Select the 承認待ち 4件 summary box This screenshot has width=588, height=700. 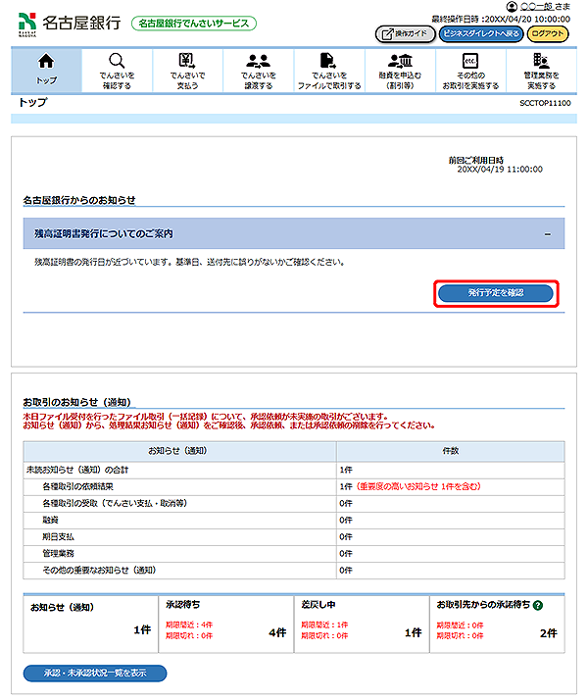224,621
